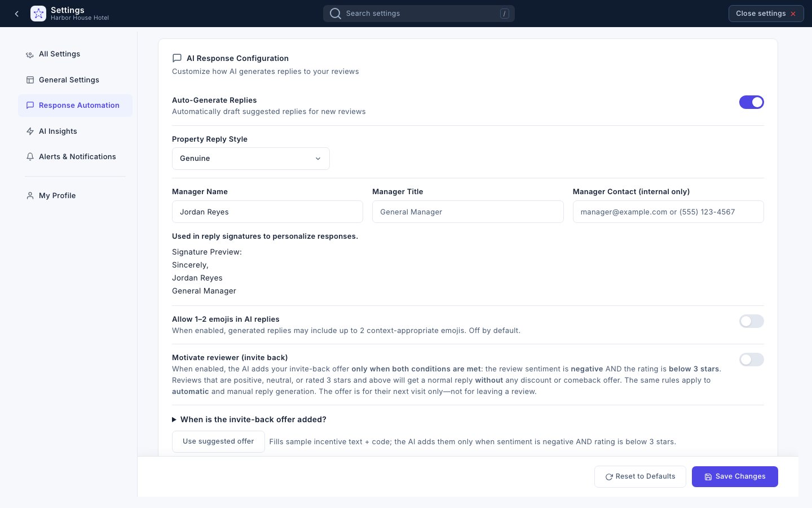Click the 'Signature Preview:' label
Image resolution: width=812 pixels, height=508 pixels.
[x=207, y=252]
